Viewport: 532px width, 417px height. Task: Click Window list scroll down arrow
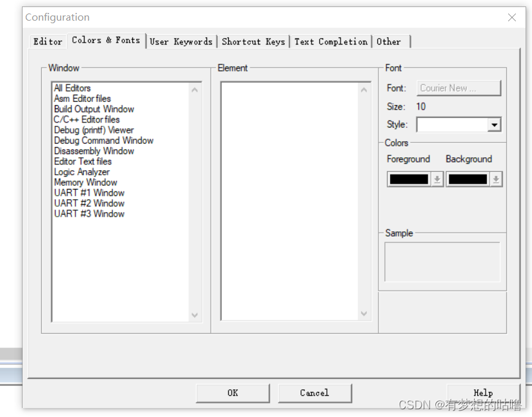point(194,315)
